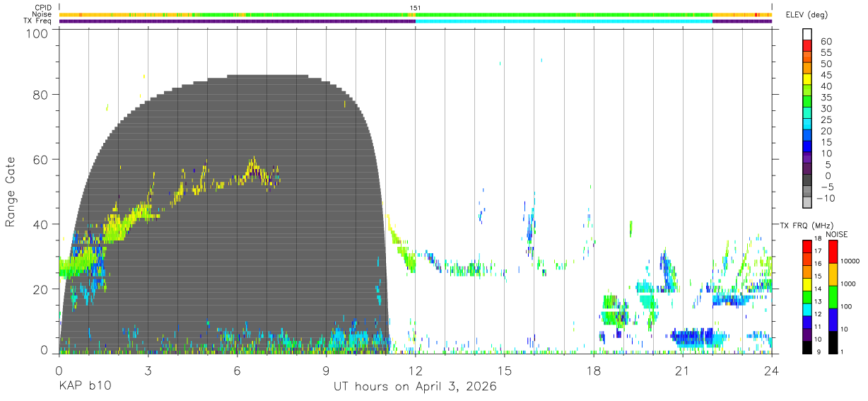
Task: Click the "ELEV (deg)" legend title
Action: (x=807, y=15)
